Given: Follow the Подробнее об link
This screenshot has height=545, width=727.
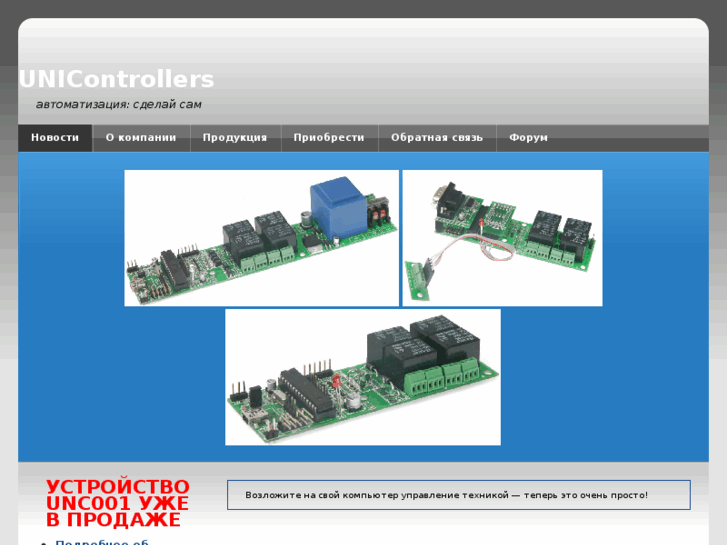Looking at the screenshot, I should 102,542.
